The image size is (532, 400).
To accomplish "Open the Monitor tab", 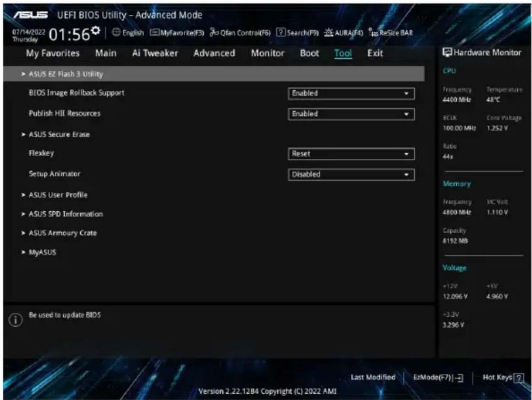I will [267, 53].
